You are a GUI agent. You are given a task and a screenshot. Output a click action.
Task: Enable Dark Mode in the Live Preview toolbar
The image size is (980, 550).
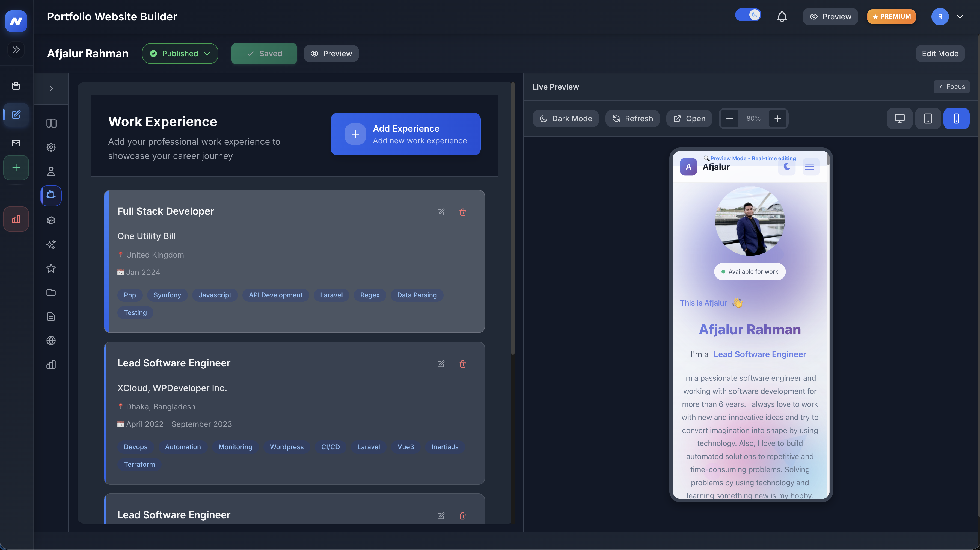click(x=566, y=118)
